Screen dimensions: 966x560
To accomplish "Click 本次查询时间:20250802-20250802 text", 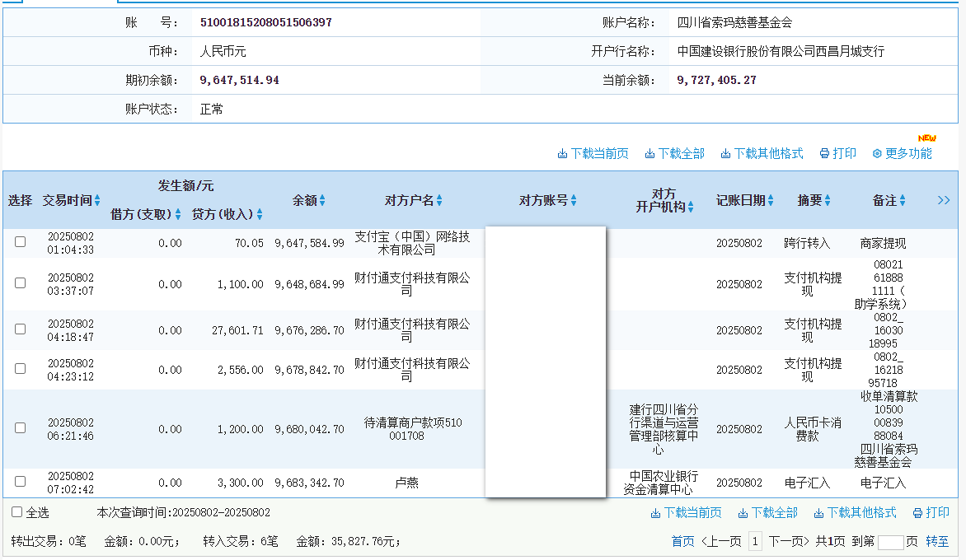I will pyautogui.click(x=184, y=512).
